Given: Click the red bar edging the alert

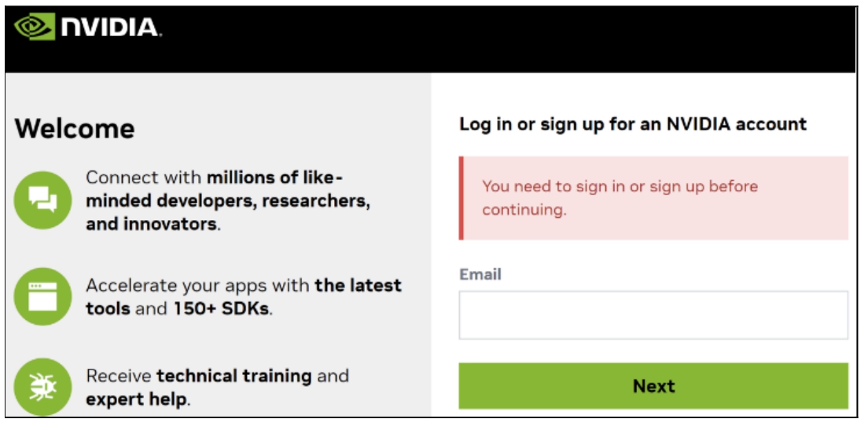Looking at the screenshot, I should [x=462, y=198].
